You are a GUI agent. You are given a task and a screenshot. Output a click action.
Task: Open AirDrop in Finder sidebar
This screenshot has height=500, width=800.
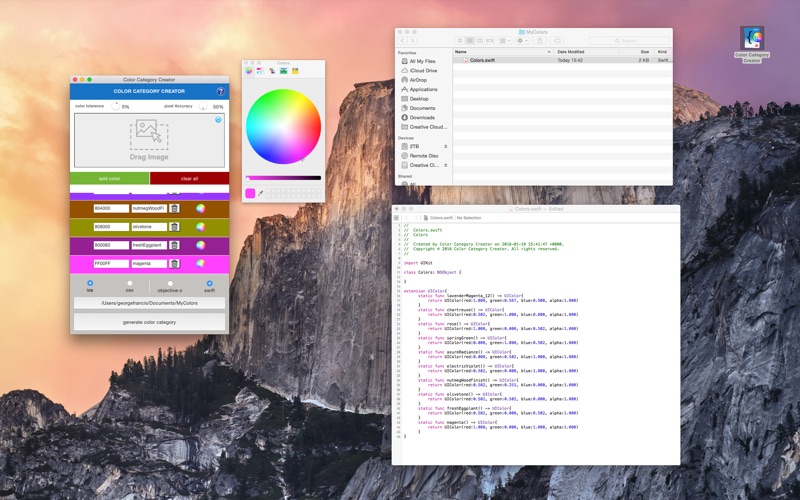[x=417, y=80]
